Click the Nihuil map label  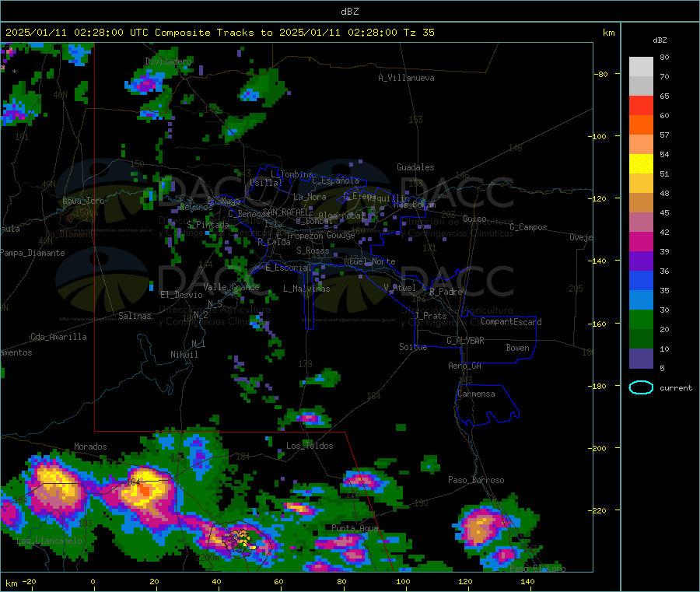pyautogui.click(x=184, y=355)
